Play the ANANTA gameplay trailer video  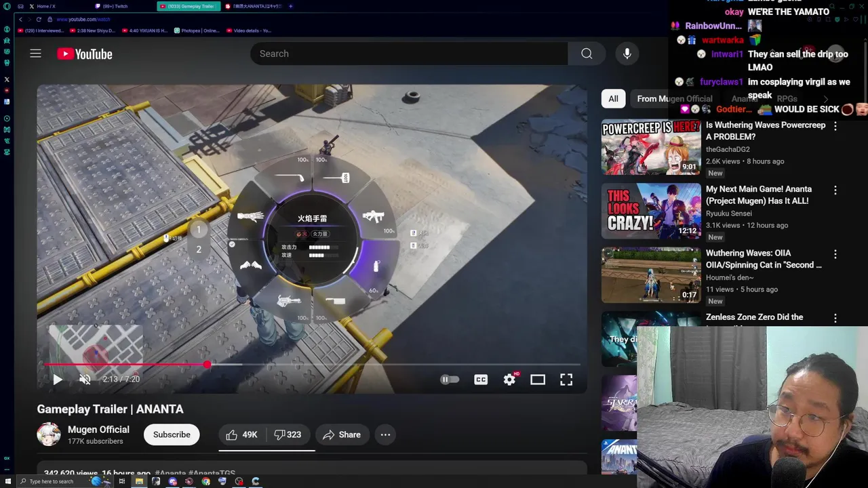[58, 380]
